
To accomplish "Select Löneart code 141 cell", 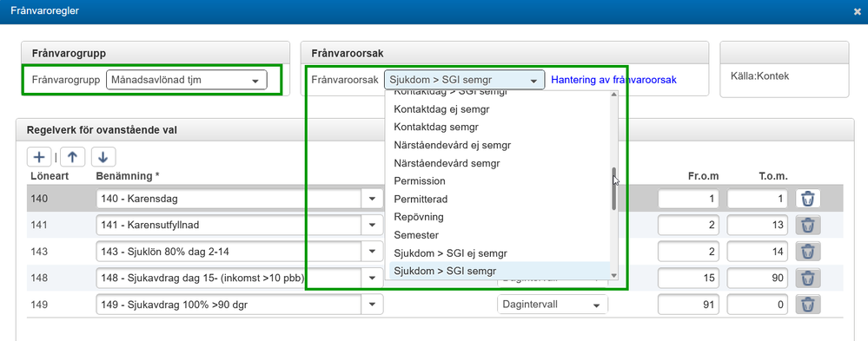I will (x=40, y=225).
